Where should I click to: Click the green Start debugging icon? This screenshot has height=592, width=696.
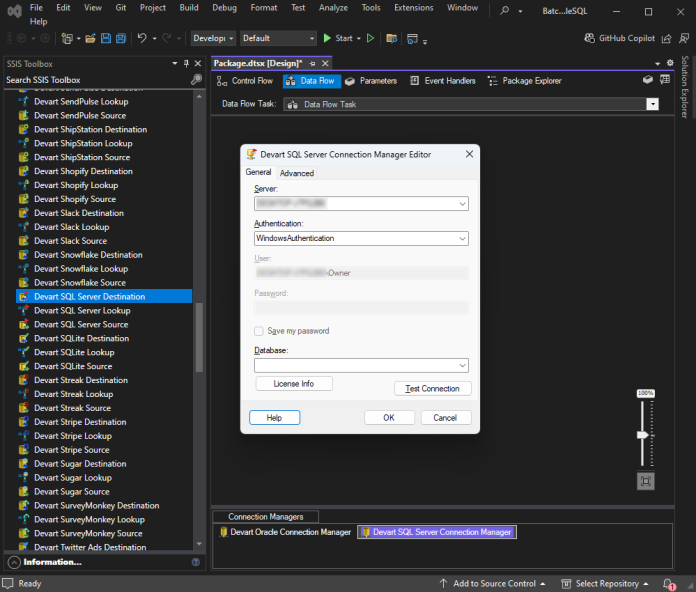click(x=327, y=38)
